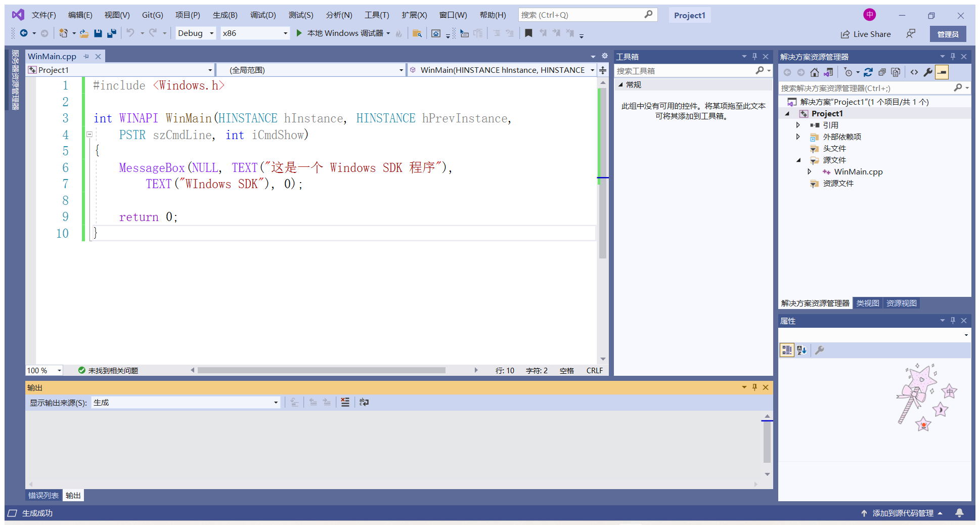Save the current file with the floppy icon
This screenshot has width=980, height=525.
(x=98, y=33)
